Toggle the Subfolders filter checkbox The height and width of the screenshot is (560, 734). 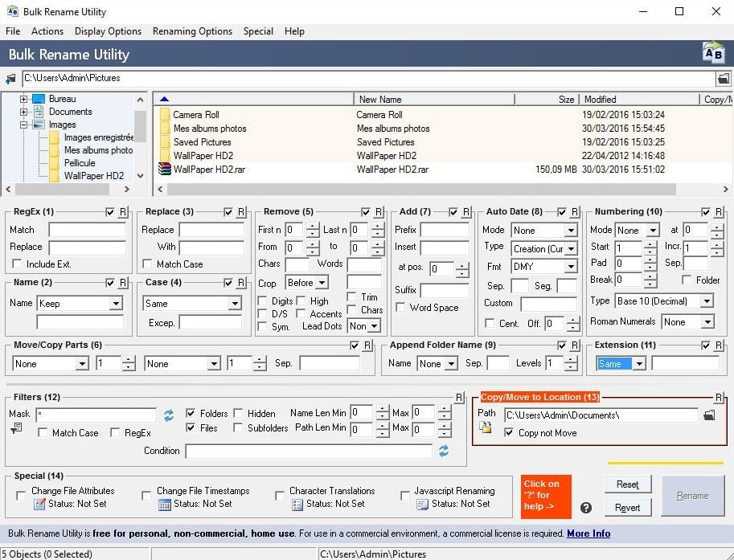pyautogui.click(x=239, y=428)
